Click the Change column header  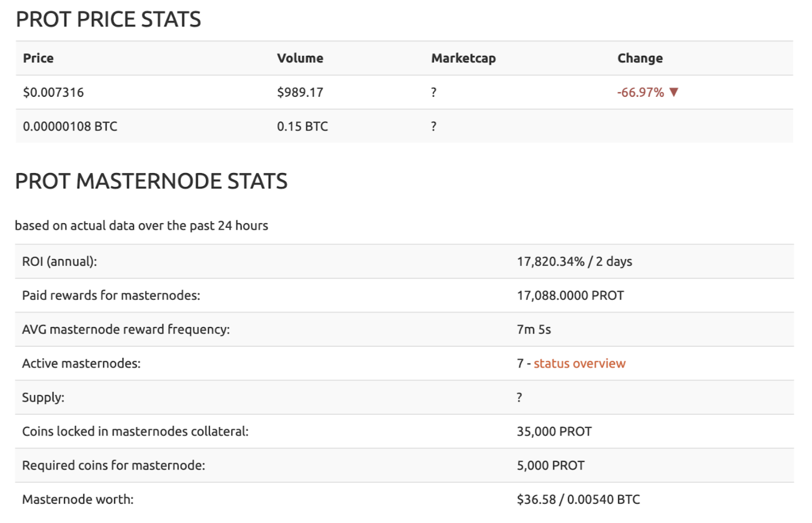[x=640, y=58]
